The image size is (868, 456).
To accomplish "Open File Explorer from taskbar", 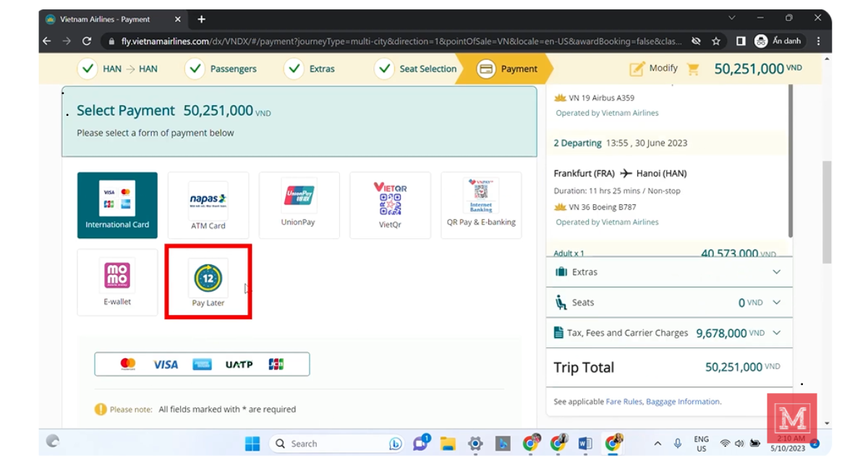I will point(448,443).
